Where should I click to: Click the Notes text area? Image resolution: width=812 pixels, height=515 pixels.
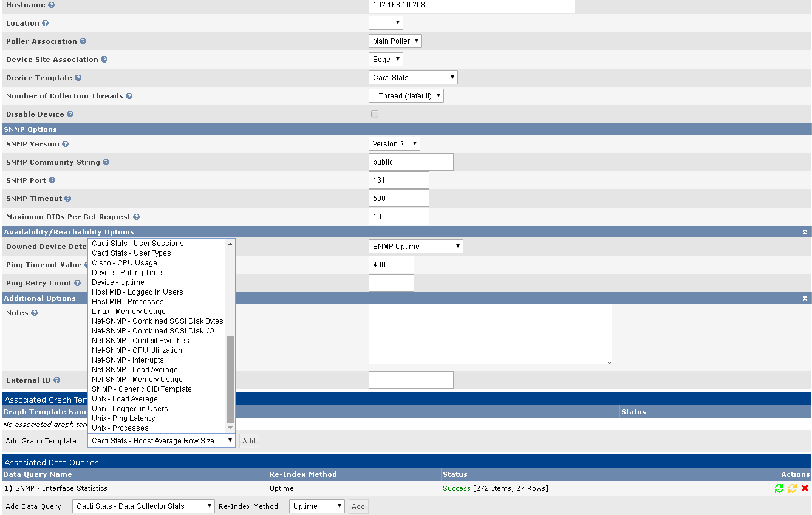point(490,334)
